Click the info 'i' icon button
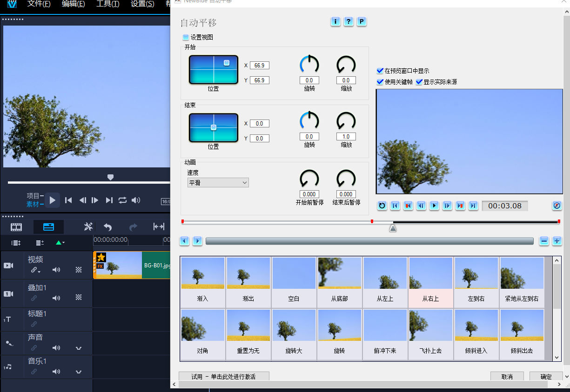The image size is (570, 392). (x=335, y=21)
